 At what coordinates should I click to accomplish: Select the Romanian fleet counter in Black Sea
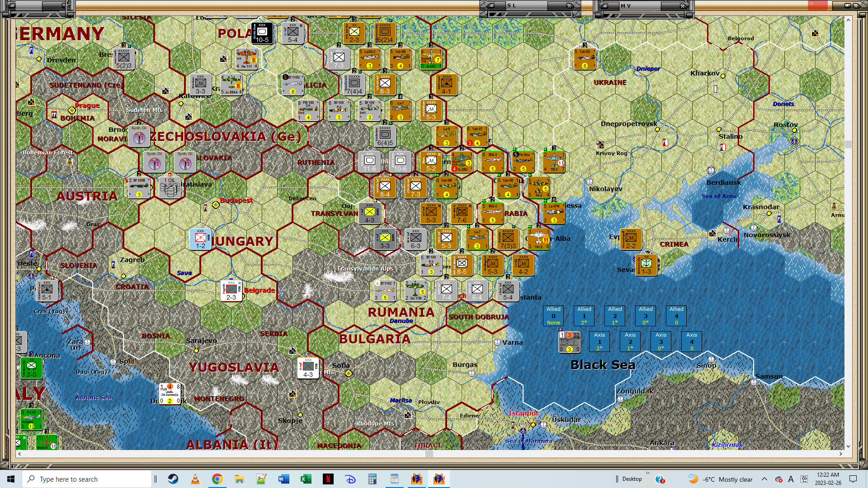tap(569, 342)
